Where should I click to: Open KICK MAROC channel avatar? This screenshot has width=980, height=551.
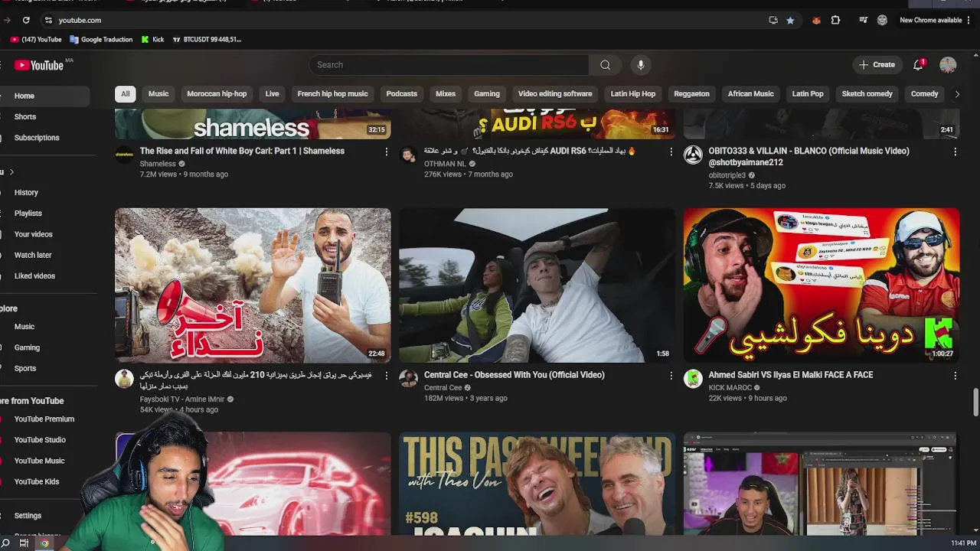(693, 379)
